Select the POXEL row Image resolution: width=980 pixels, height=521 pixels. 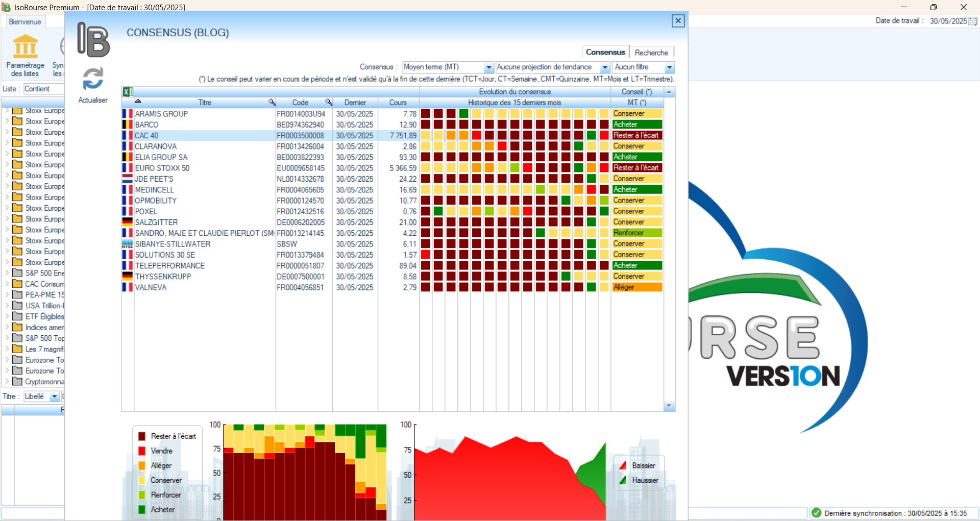(x=392, y=211)
